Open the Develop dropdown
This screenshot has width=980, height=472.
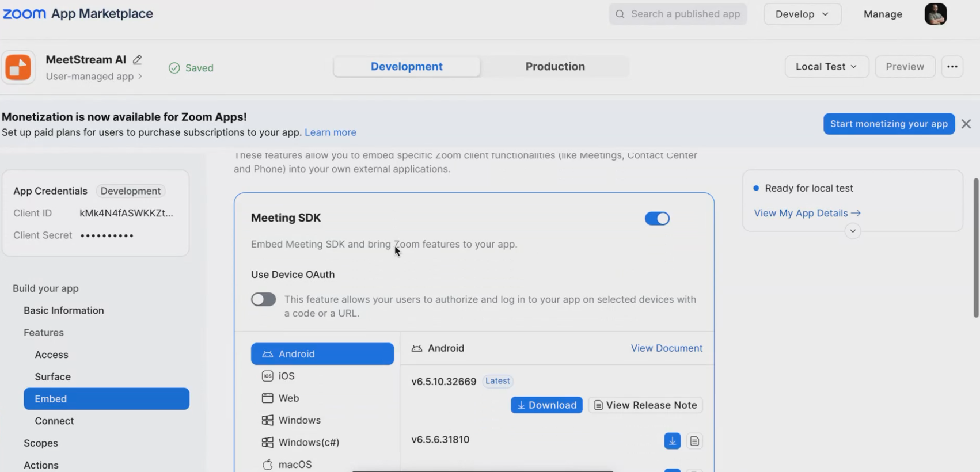coord(802,14)
